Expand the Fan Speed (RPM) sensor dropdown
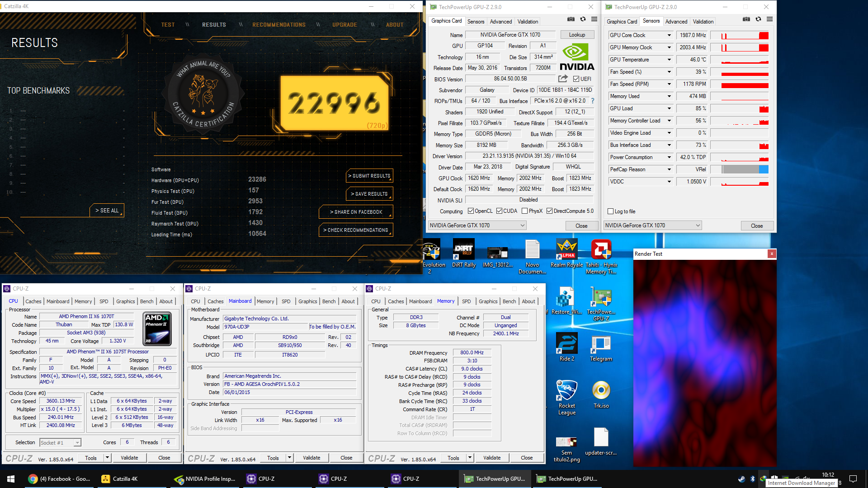 (669, 84)
